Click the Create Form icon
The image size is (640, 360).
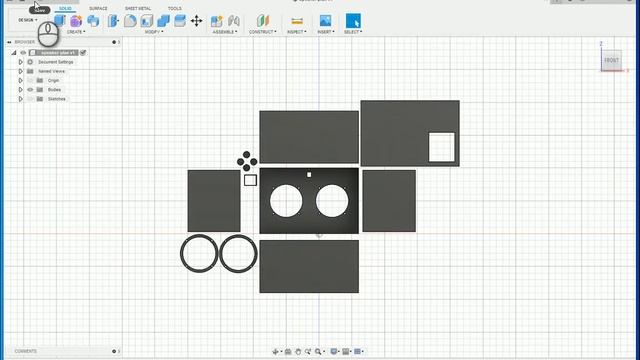coord(76,20)
